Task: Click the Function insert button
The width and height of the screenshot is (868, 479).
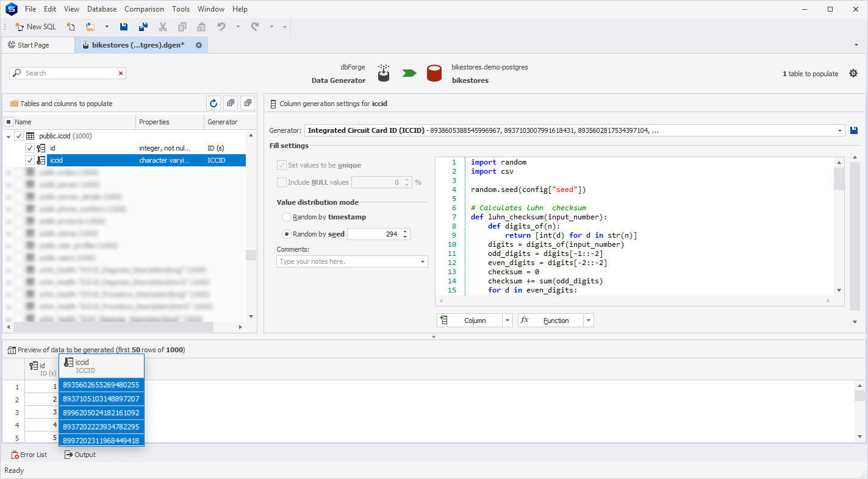Action: click(550, 321)
